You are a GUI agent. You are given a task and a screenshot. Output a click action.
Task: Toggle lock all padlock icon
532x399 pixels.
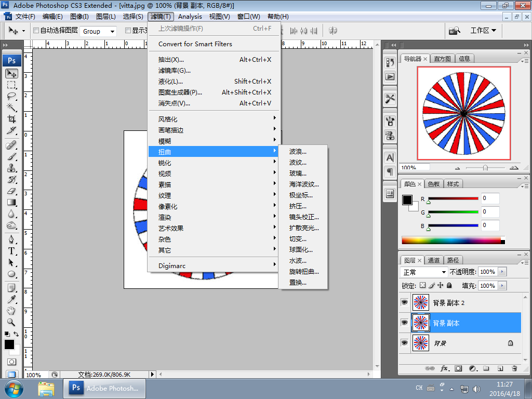[x=449, y=285]
